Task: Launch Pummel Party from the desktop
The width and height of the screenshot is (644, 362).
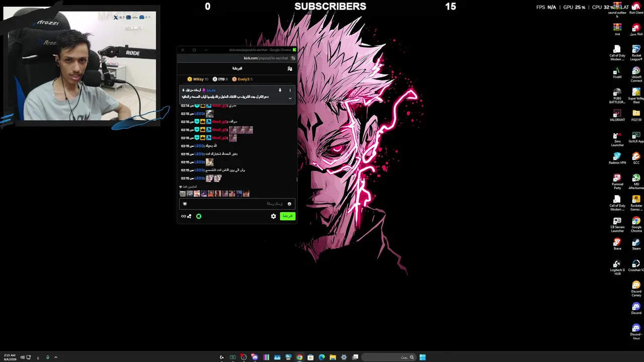Action: point(617,182)
